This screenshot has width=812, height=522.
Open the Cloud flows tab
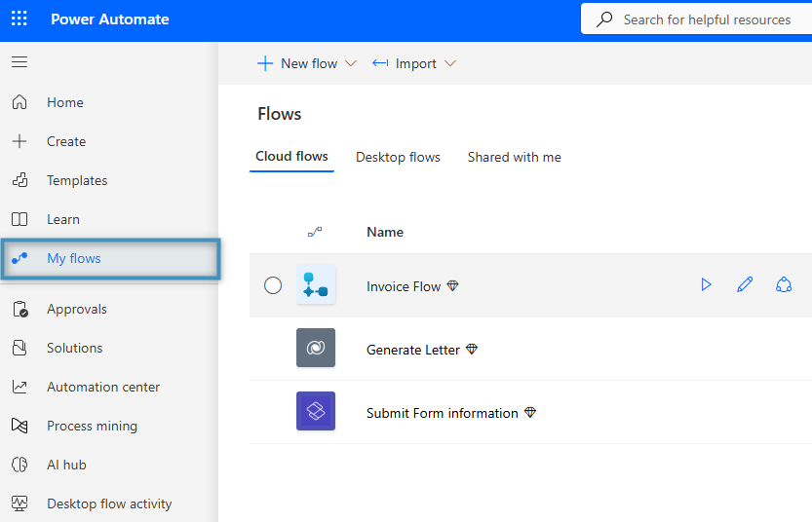coord(291,157)
